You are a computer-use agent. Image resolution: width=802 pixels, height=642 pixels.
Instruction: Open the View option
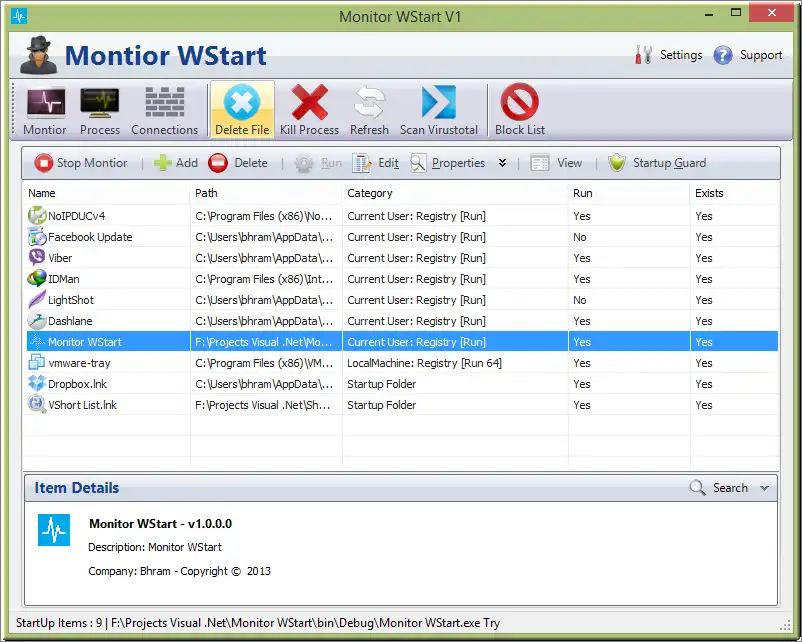tap(556, 163)
